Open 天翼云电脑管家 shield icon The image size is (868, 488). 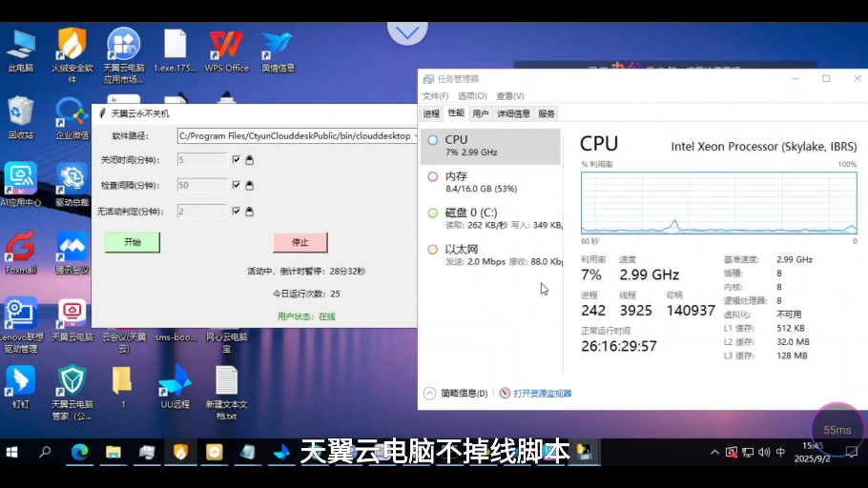72,393
